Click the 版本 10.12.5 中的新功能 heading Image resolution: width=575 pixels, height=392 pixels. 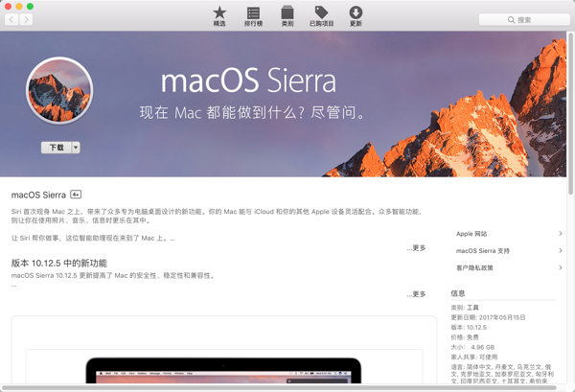click(59, 264)
